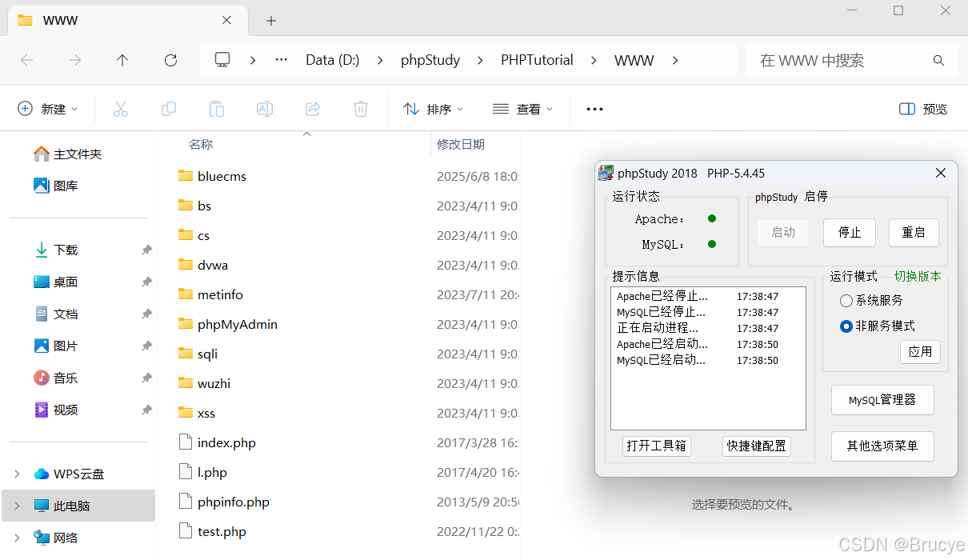Click 重启 button in phpStudy

click(914, 233)
